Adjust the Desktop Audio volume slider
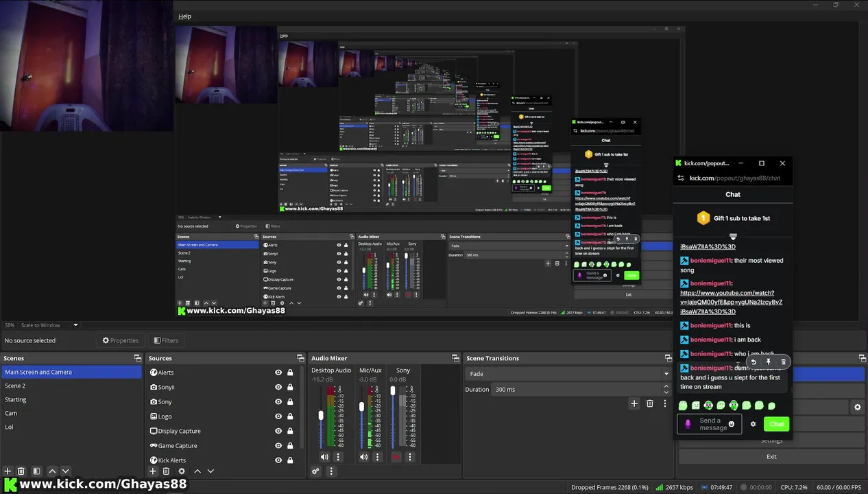 click(x=320, y=416)
